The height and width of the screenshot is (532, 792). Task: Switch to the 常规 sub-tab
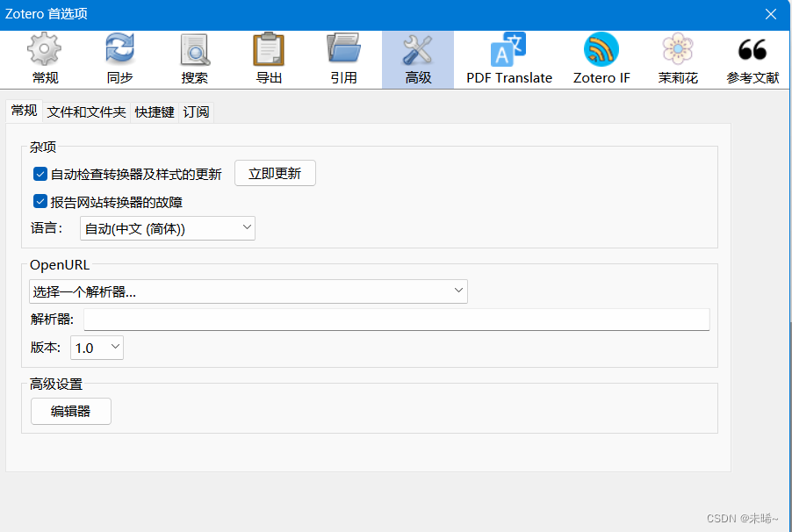(24, 111)
